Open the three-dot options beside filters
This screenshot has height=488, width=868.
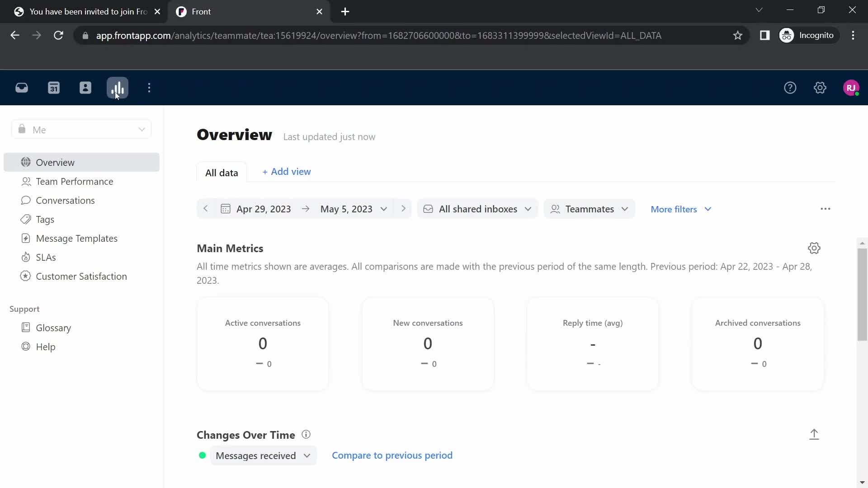[826, 209]
